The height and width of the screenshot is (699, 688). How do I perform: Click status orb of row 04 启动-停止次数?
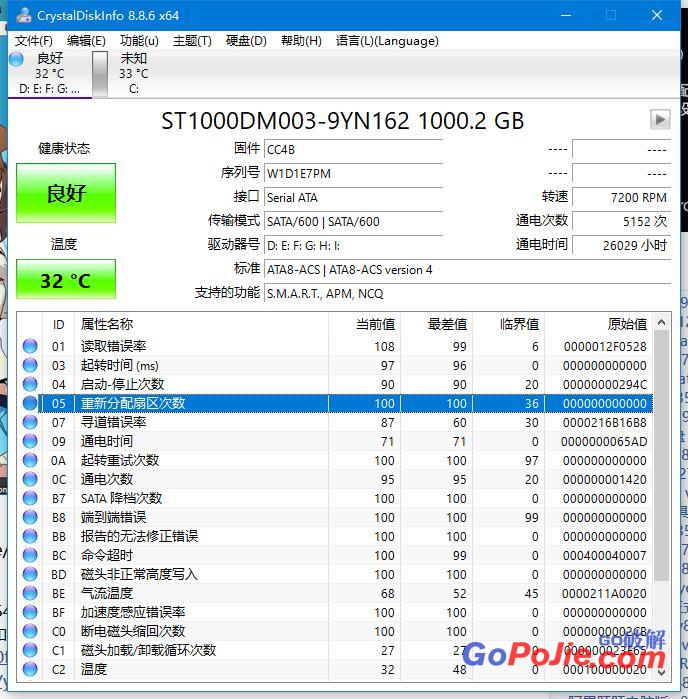click(x=30, y=384)
